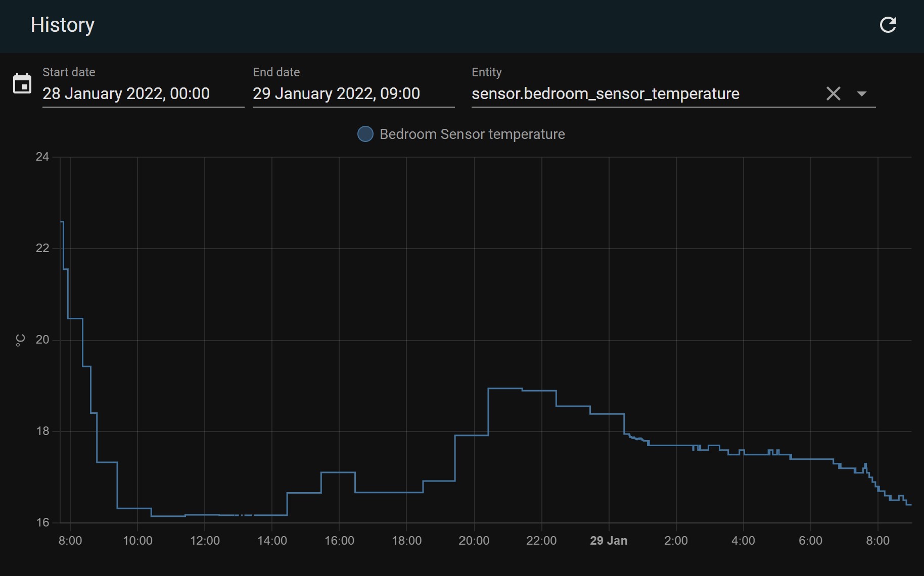
Task: Click the End date field value
Action: coord(336,93)
